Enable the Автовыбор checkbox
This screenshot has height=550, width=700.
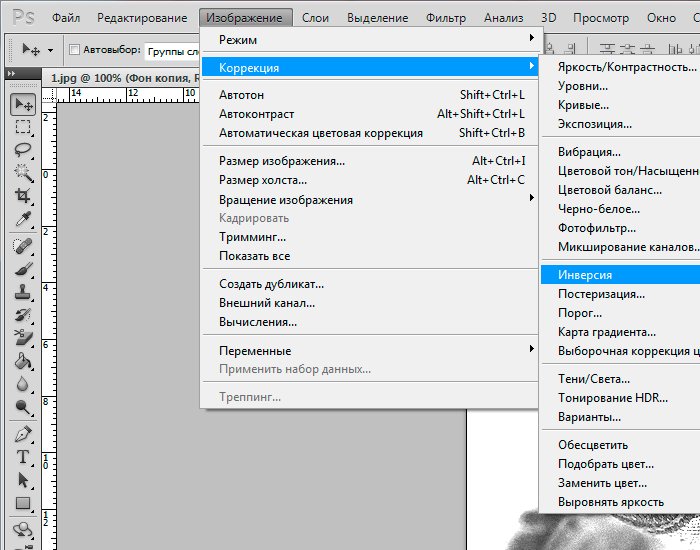pyautogui.click(x=75, y=50)
